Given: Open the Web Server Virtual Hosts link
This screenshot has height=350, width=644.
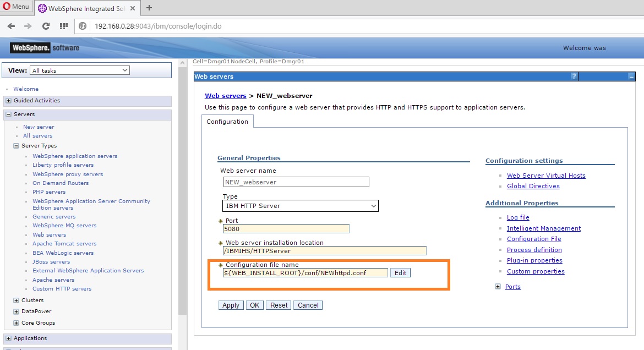Looking at the screenshot, I should click(x=545, y=176).
